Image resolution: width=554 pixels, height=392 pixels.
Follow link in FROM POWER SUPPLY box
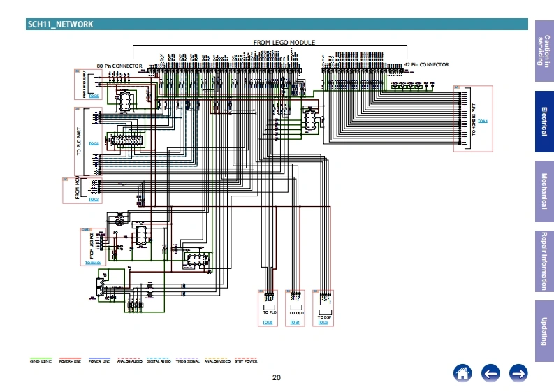click(94, 96)
